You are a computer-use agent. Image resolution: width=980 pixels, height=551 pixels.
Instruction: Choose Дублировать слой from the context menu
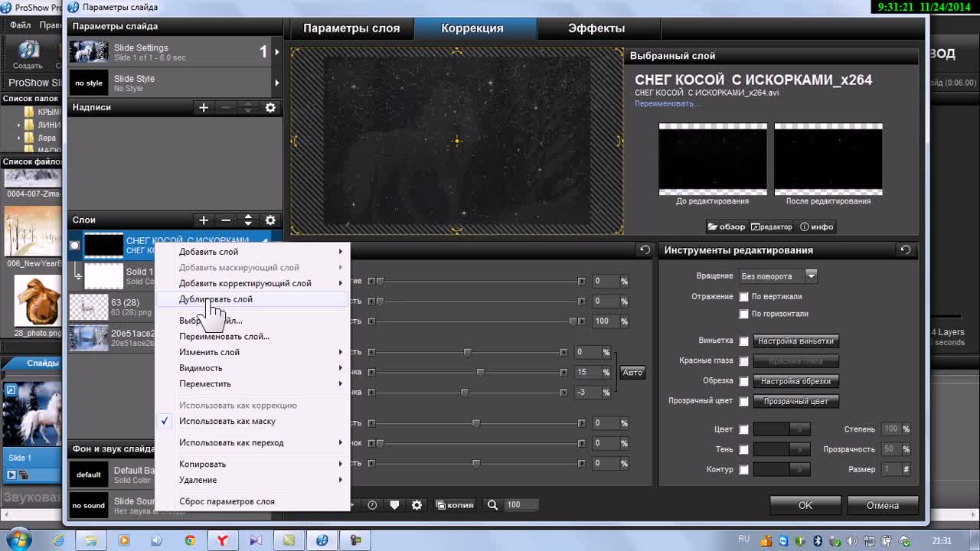click(x=253, y=299)
